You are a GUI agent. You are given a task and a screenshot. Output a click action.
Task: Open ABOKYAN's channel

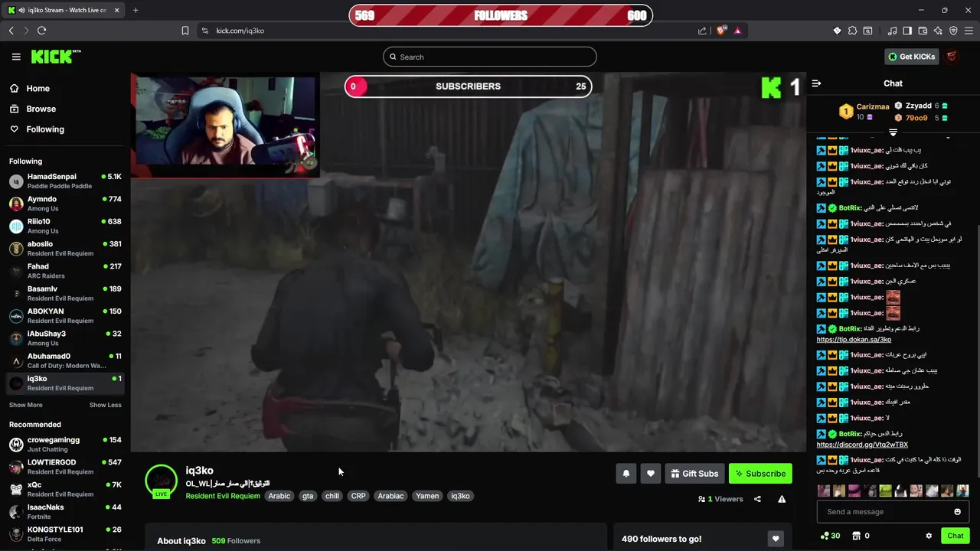coord(65,316)
